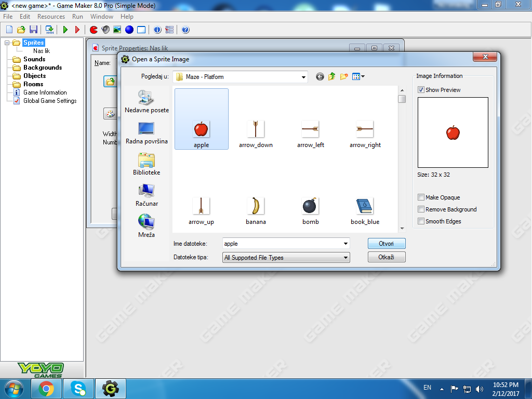Select the arrow_right sprite file
532x399 pixels.
coord(365,135)
